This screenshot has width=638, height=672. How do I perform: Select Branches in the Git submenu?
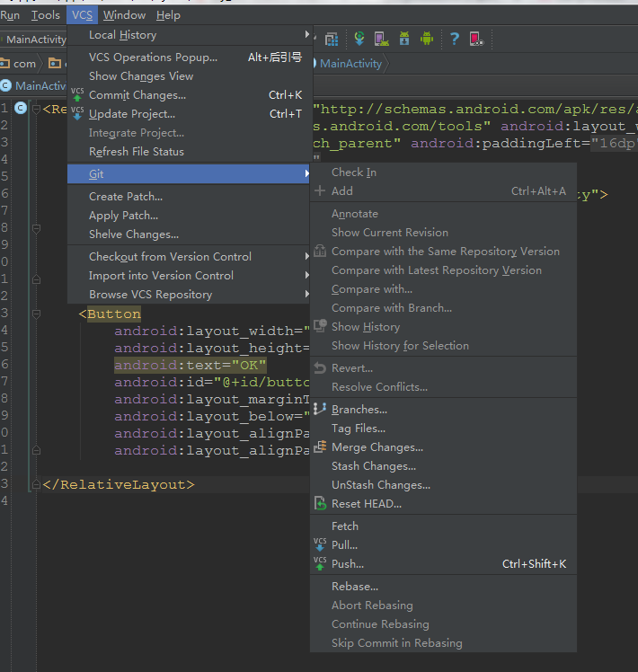tap(359, 410)
